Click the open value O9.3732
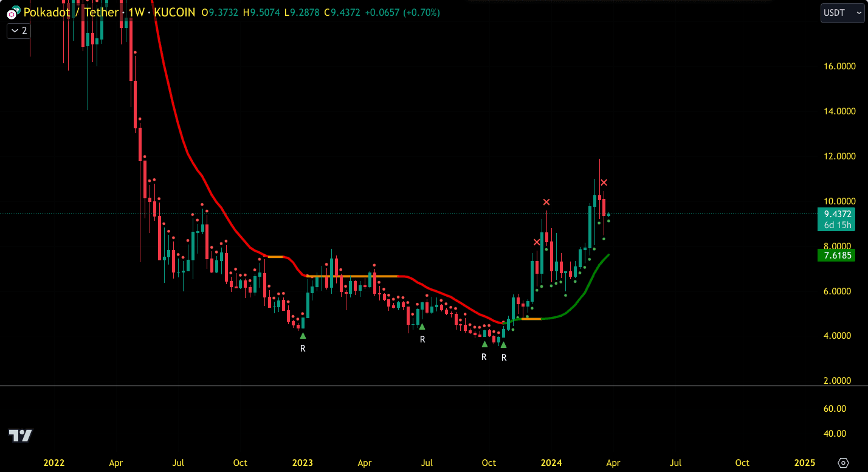The width and height of the screenshot is (868, 472). [x=220, y=12]
